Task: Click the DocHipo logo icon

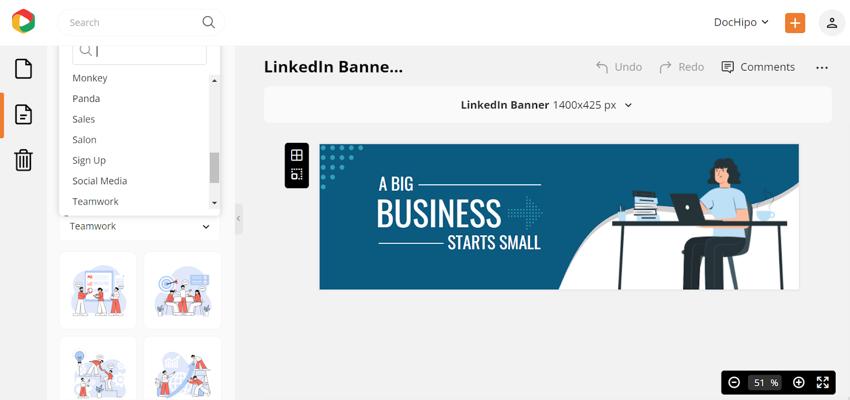Action: [x=23, y=22]
